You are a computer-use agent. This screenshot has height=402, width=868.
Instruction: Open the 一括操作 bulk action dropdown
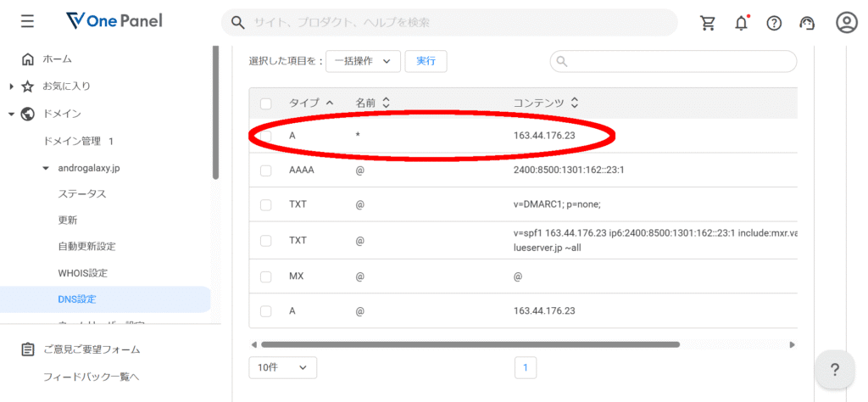point(363,61)
